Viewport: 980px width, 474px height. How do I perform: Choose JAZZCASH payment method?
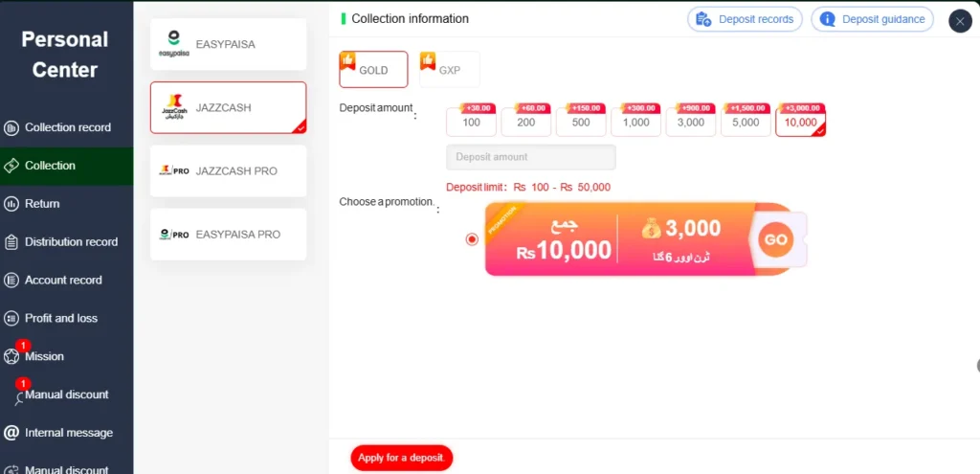228,107
